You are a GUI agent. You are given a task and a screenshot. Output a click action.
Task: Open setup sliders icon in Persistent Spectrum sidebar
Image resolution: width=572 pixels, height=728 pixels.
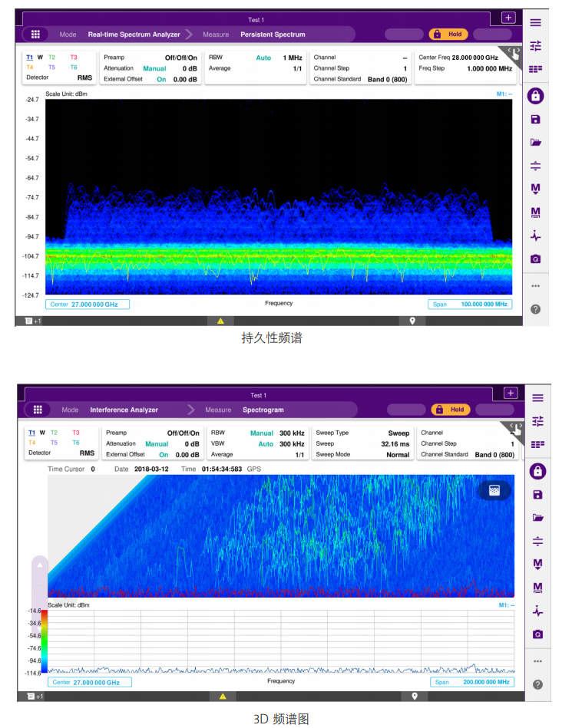click(x=535, y=45)
